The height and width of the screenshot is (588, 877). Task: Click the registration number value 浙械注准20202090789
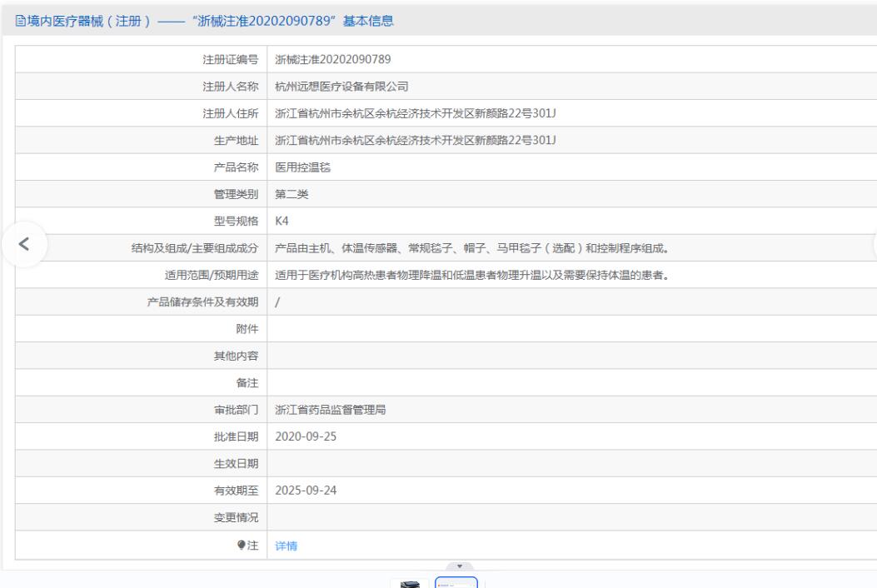pos(333,59)
